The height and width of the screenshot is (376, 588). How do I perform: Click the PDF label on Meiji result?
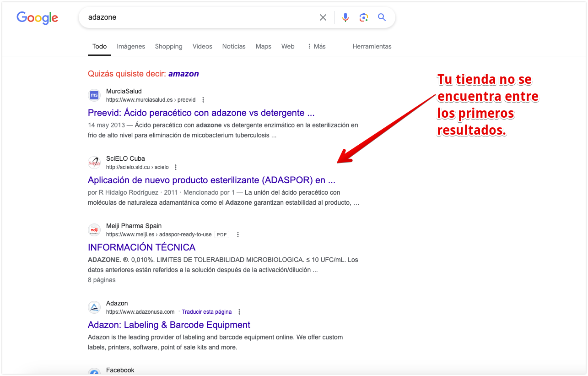click(x=222, y=234)
